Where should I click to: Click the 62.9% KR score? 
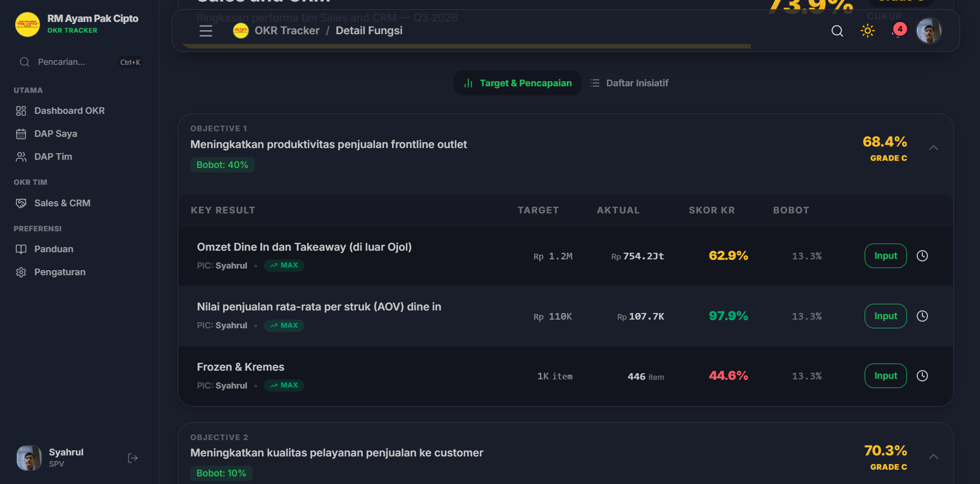tap(728, 256)
